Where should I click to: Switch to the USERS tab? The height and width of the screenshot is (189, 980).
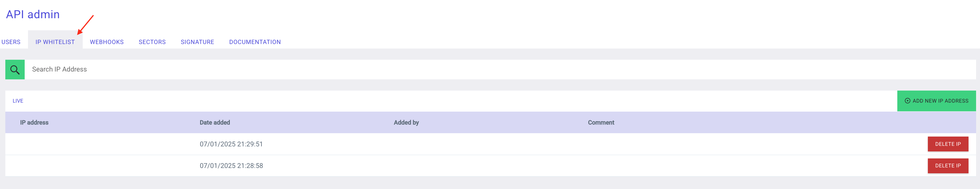11,42
